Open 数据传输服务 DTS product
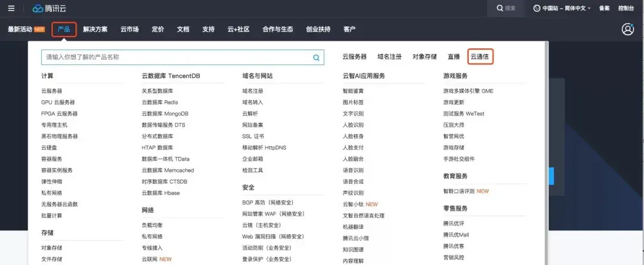The width and height of the screenshot is (644, 265). [163, 125]
